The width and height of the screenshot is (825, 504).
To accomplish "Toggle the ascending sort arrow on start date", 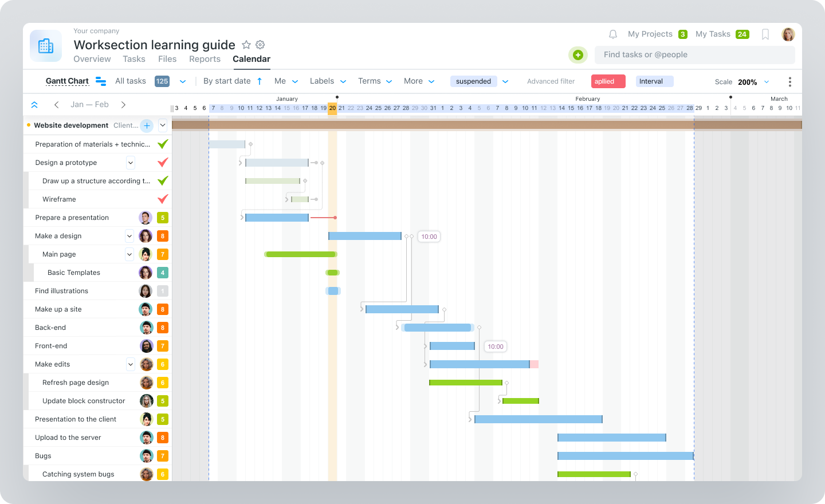I will click(260, 81).
